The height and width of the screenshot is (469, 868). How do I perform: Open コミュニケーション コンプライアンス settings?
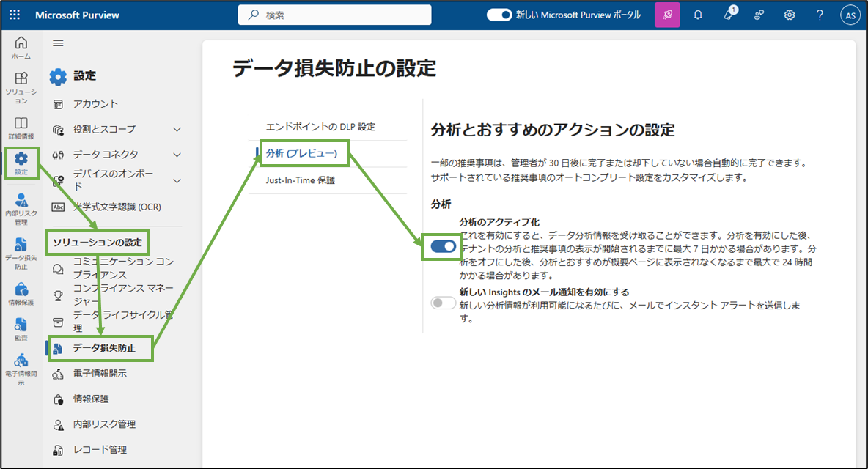tap(123, 268)
